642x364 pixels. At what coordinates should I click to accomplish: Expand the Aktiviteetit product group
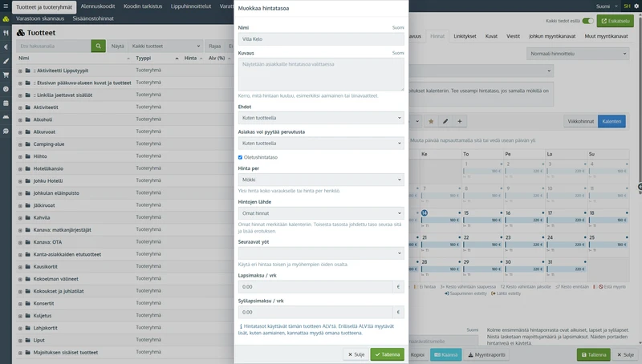click(20, 107)
